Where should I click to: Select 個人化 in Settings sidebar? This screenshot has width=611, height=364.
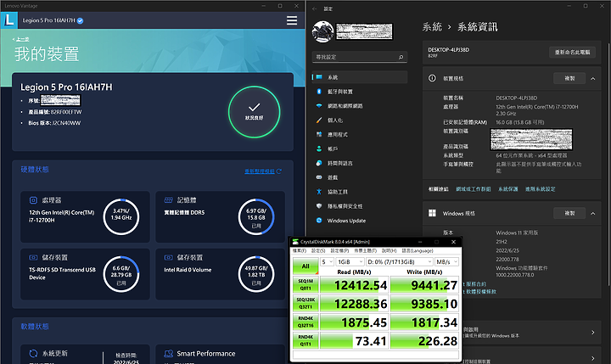359,120
